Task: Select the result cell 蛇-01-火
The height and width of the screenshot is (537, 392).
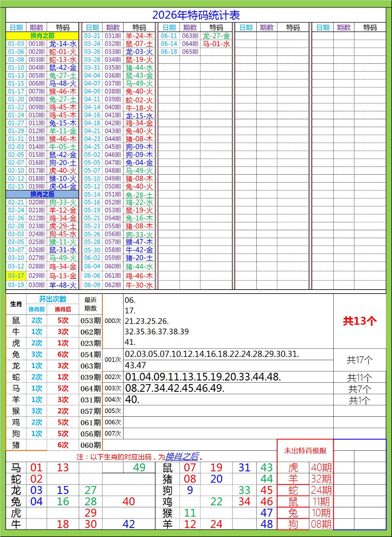Action: [x=63, y=52]
